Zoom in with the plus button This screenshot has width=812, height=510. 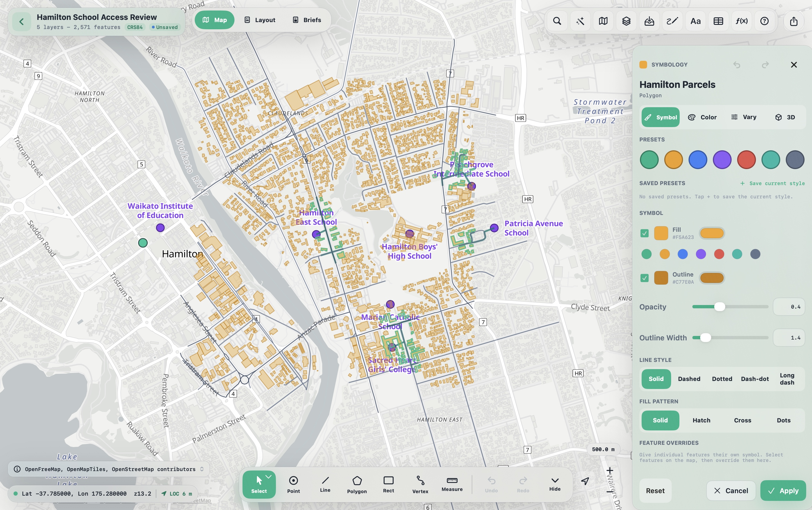(x=610, y=470)
